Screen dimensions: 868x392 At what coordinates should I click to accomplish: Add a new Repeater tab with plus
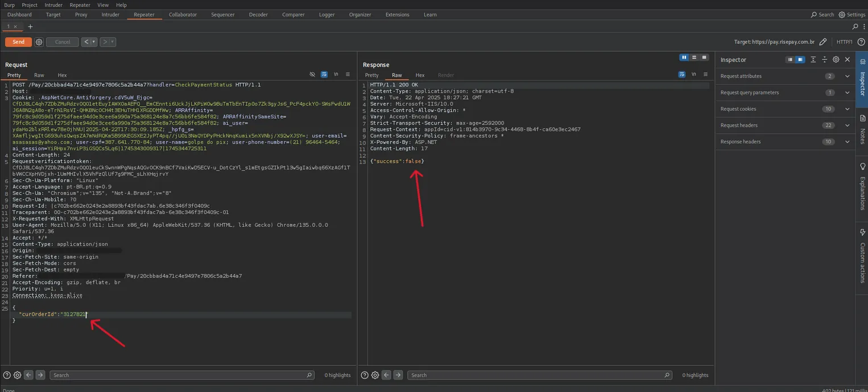pyautogui.click(x=30, y=27)
